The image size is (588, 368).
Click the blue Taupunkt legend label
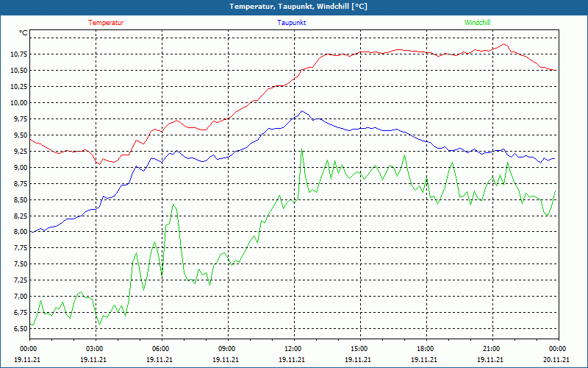coord(291,23)
